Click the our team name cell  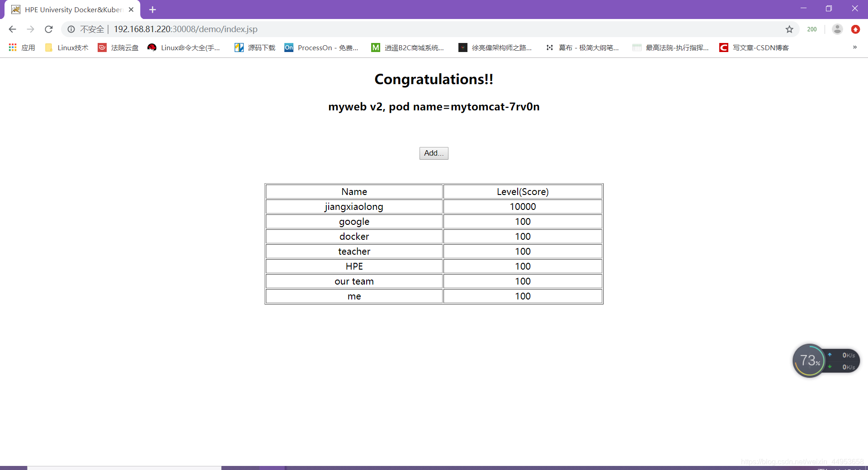click(x=354, y=281)
